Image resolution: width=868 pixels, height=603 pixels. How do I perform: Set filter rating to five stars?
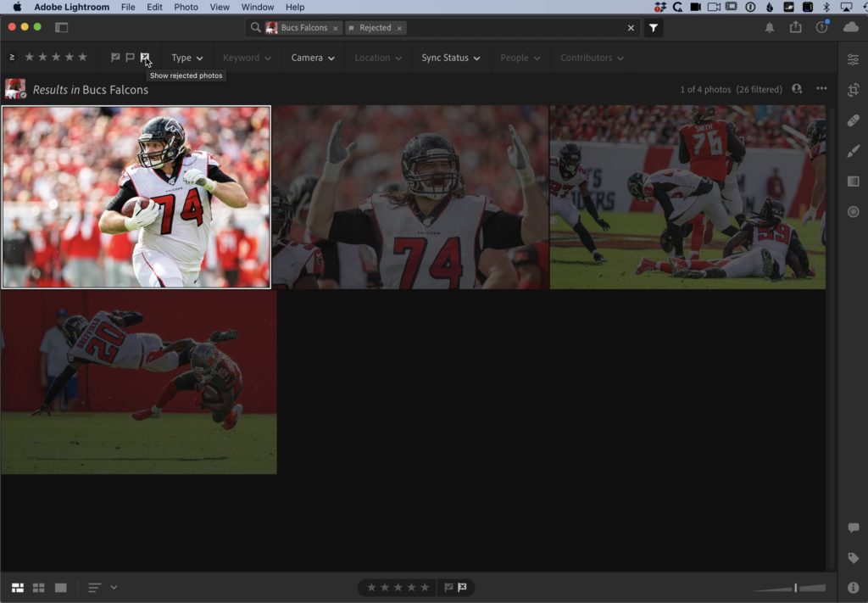tap(82, 57)
